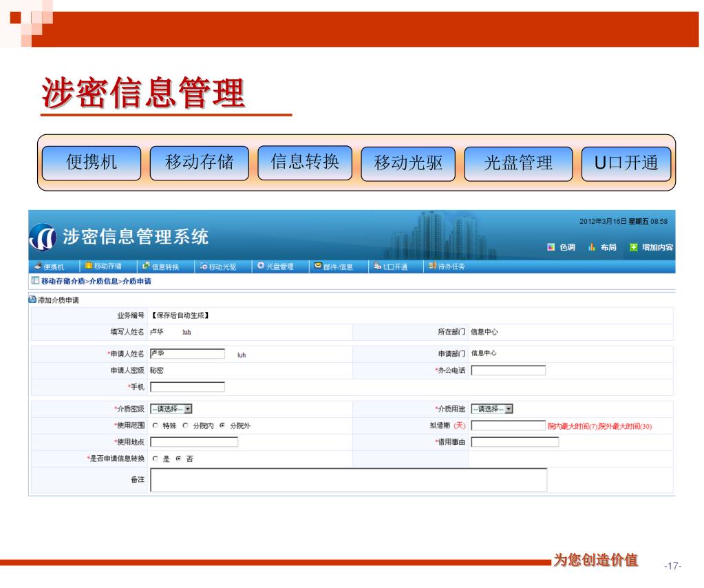Screen dimensions: 704x588
Task: Select 分院外 radio for 使用范围
Action: [222, 426]
